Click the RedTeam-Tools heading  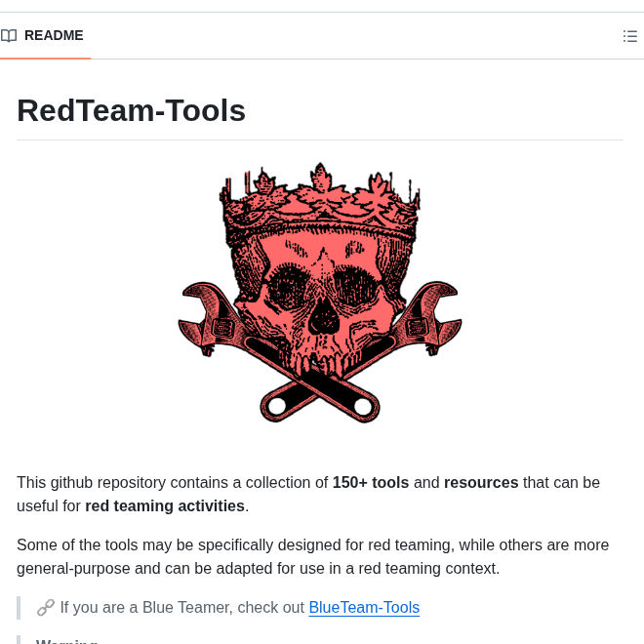pos(131,111)
